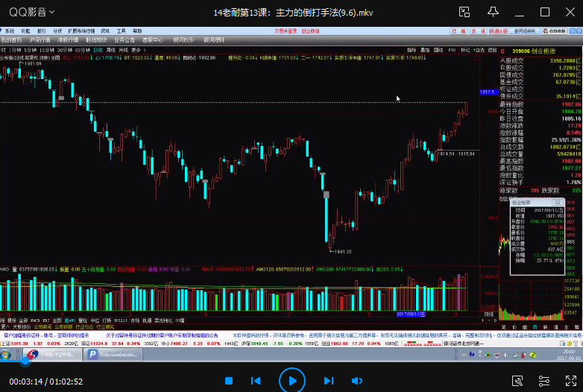Open Windows Start menu in video
The width and height of the screenshot is (583, 392).
(6, 355)
